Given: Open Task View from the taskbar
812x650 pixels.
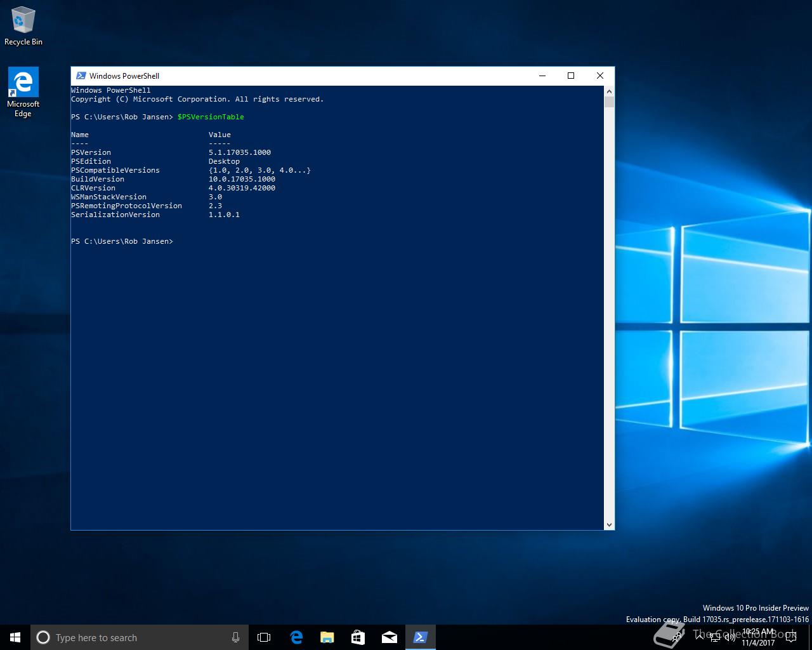Looking at the screenshot, I should (x=264, y=637).
